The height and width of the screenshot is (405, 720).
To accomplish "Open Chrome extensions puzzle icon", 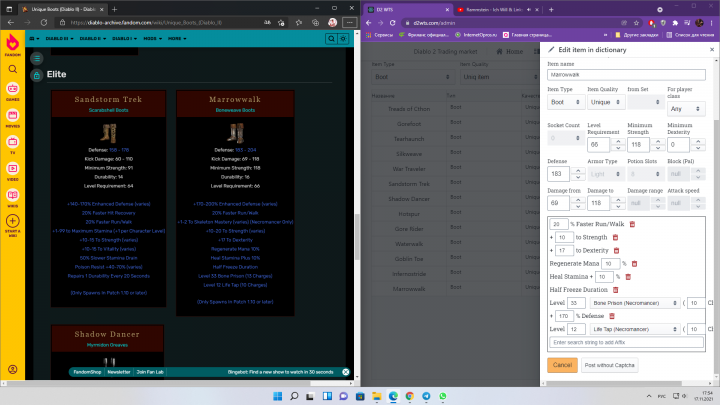I will pos(675,22).
